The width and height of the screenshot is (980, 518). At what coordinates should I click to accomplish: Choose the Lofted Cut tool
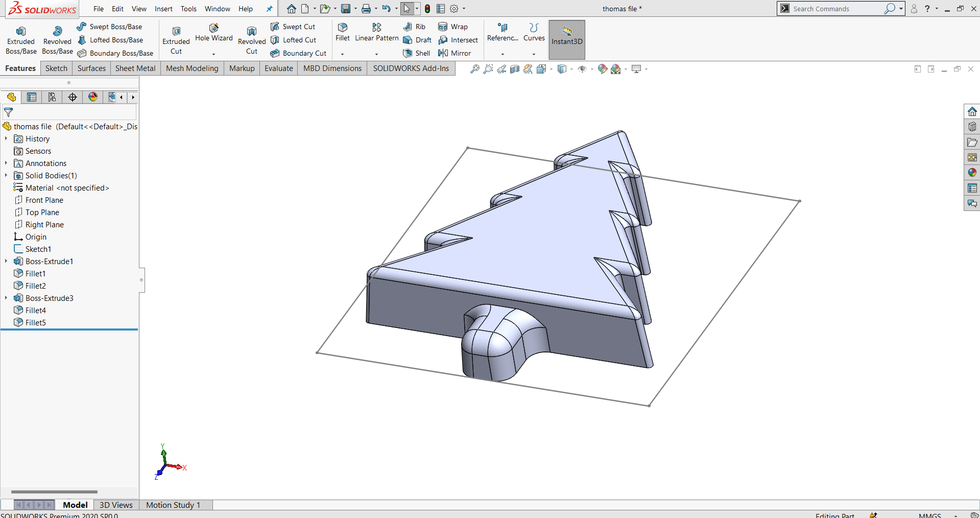[294, 40]
